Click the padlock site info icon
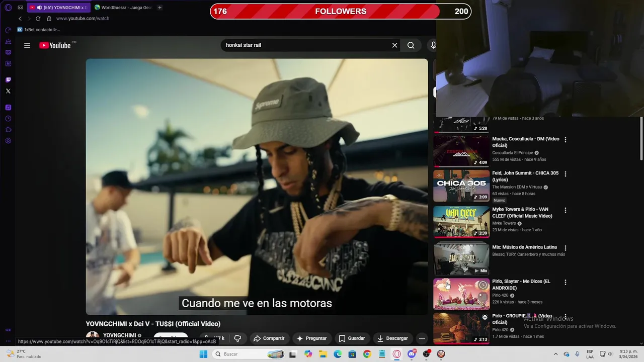The image size is (644, 362). (49, 19)
